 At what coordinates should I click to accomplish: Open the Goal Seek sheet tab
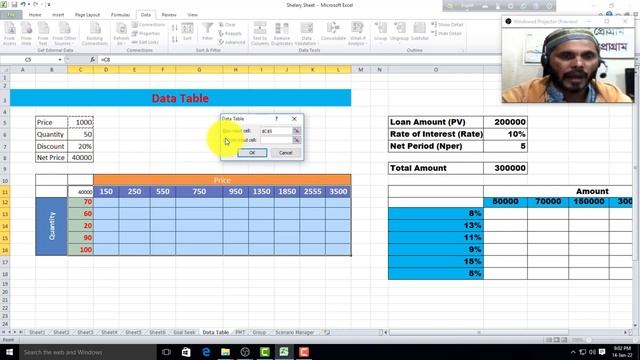pyautogui.click(x=184, y=332)
